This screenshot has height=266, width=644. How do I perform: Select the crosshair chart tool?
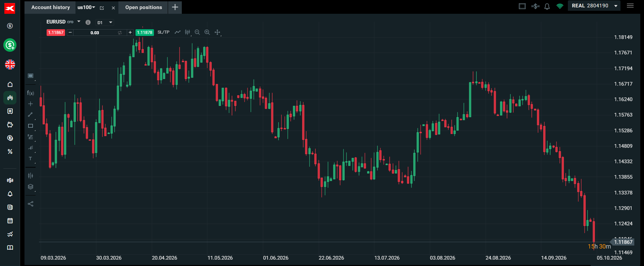31,104
